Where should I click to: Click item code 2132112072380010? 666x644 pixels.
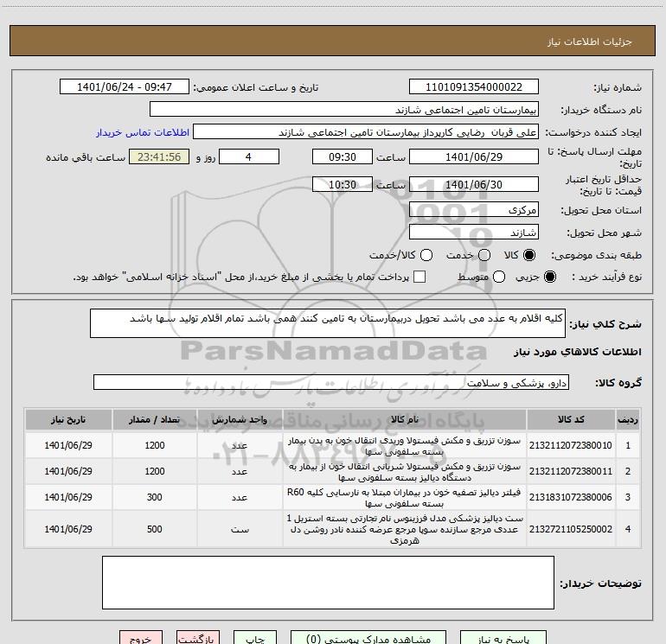[x=571, y=445]
